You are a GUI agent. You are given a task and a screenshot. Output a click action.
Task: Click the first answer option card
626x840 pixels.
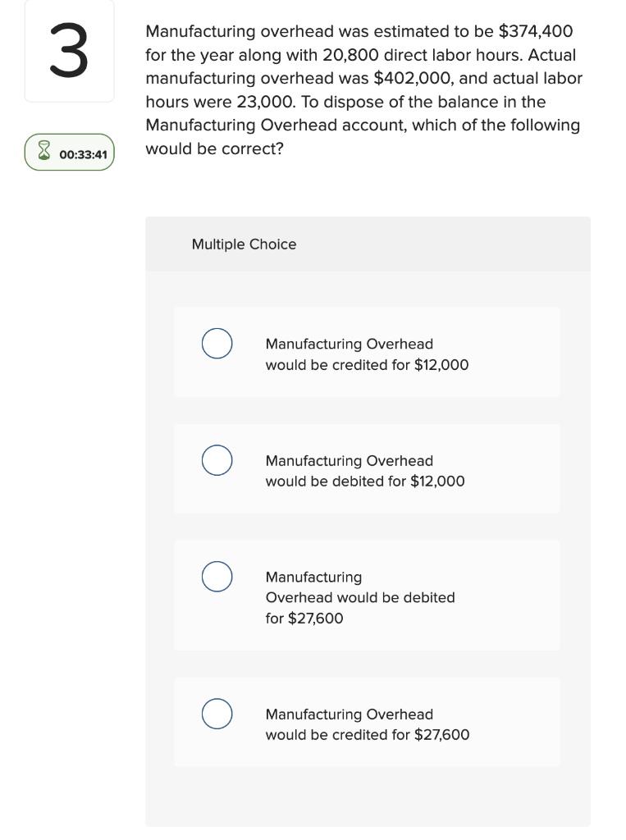click(367, 351)
